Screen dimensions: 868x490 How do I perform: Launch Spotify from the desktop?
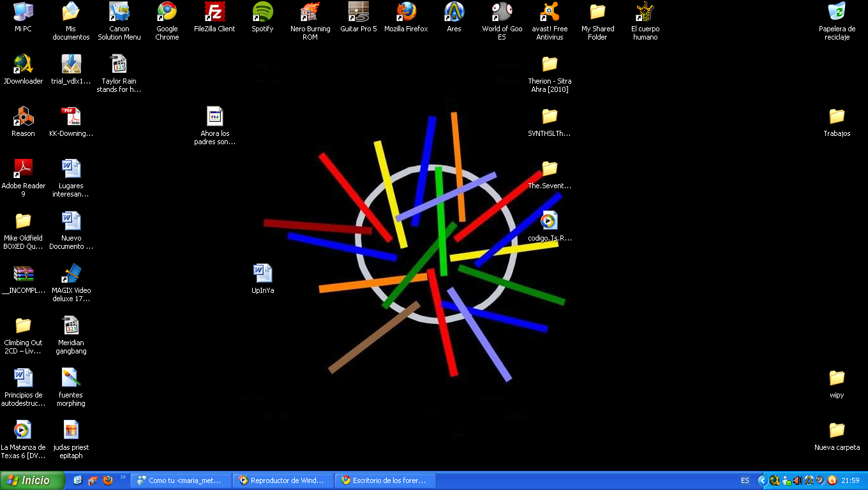click(x=262, y=18)
